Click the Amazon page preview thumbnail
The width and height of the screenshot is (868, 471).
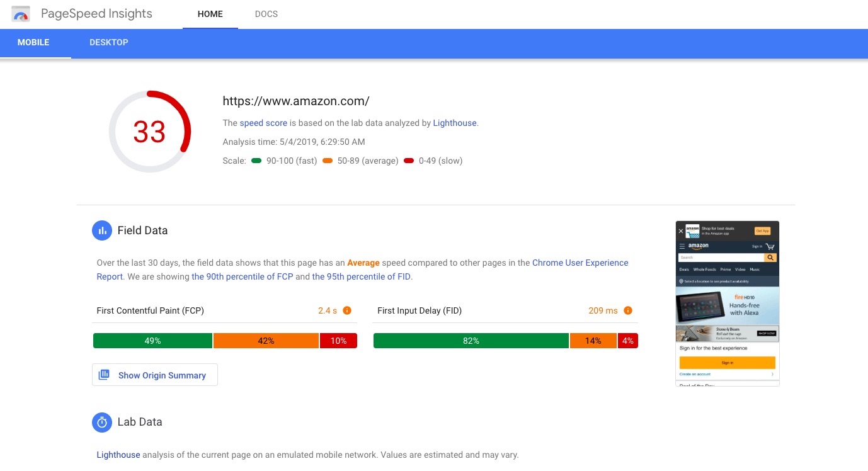727,302
